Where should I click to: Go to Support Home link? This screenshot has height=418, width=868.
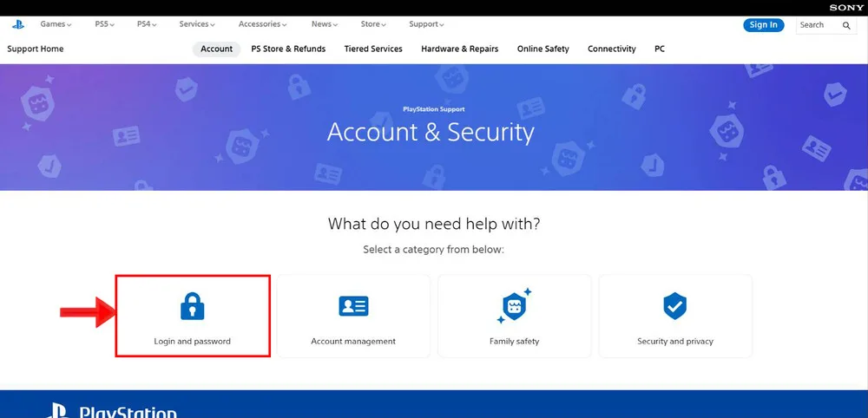click(x=36, y=49)
